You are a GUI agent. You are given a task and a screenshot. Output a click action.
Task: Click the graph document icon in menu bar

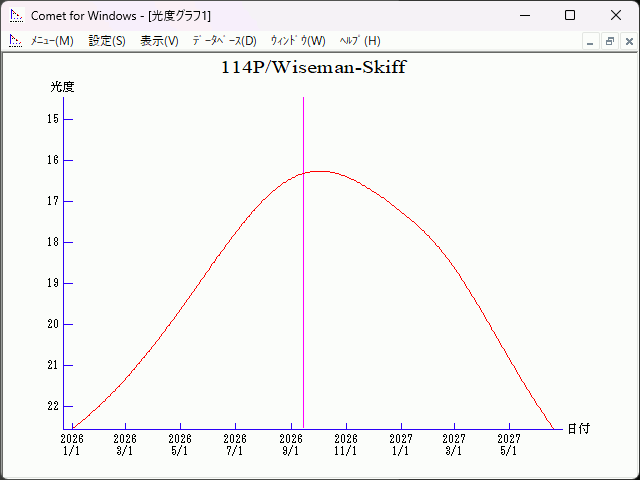15,41
